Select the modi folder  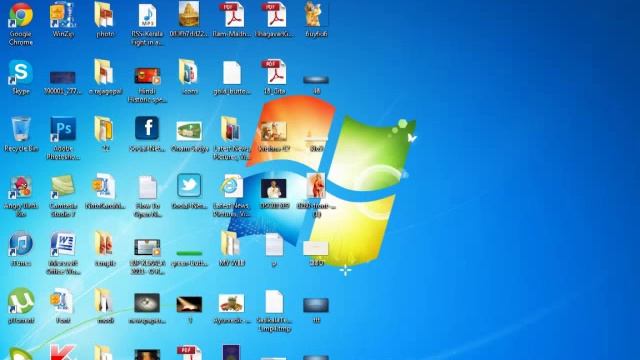coord(104,301)
